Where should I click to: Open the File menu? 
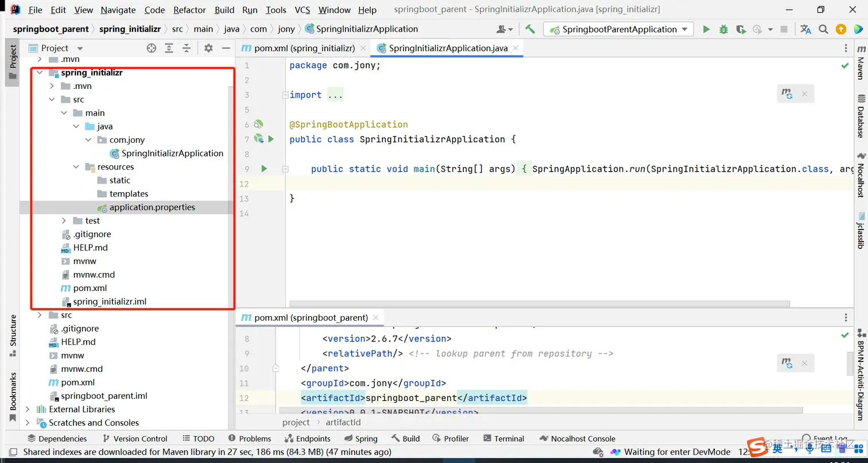click(35, 10)
